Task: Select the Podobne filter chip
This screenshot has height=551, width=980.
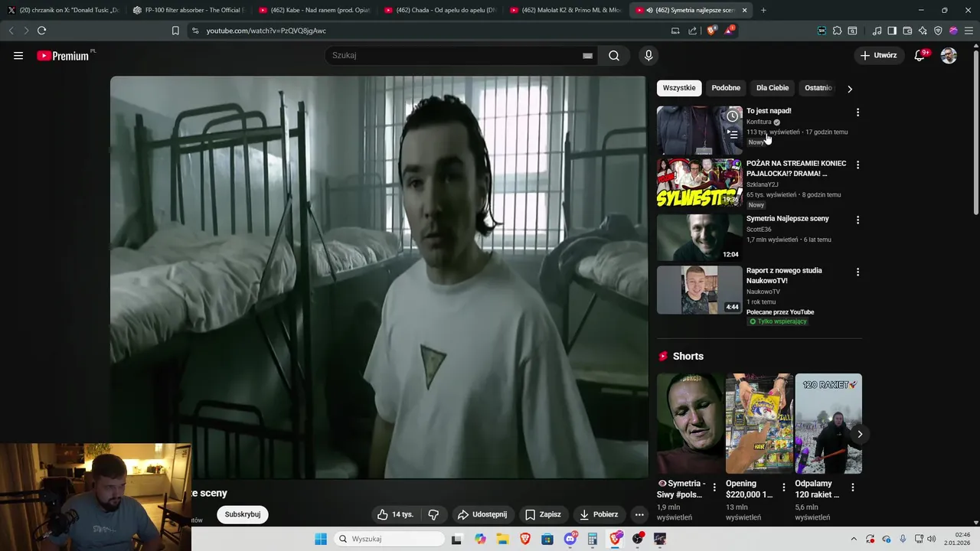Action: 726,88
